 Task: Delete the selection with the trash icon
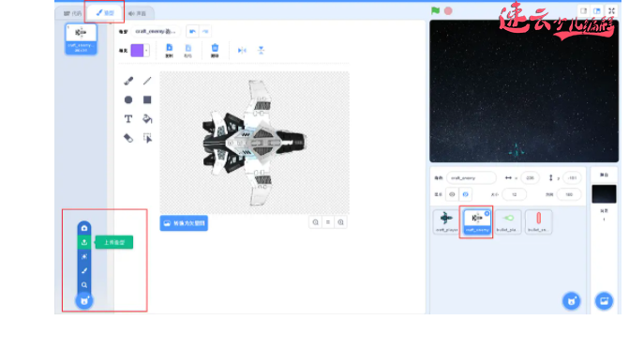click(x=215, y=51)
